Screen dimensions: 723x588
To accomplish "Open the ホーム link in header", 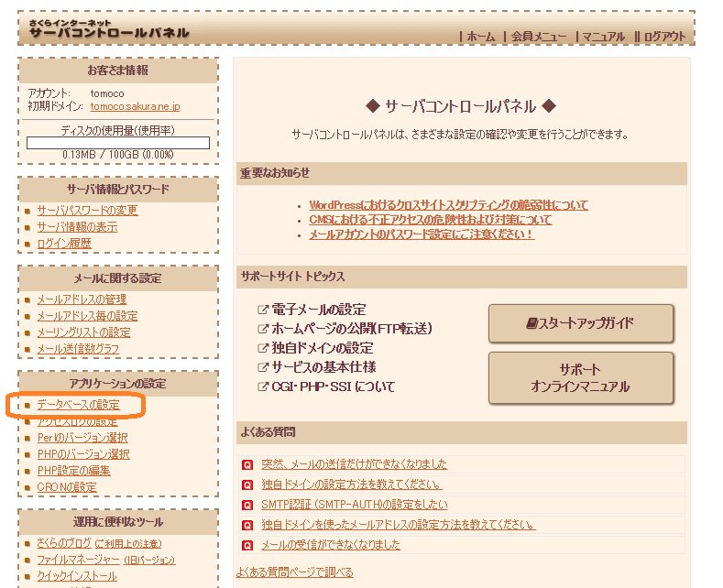I will pos(480,37).
